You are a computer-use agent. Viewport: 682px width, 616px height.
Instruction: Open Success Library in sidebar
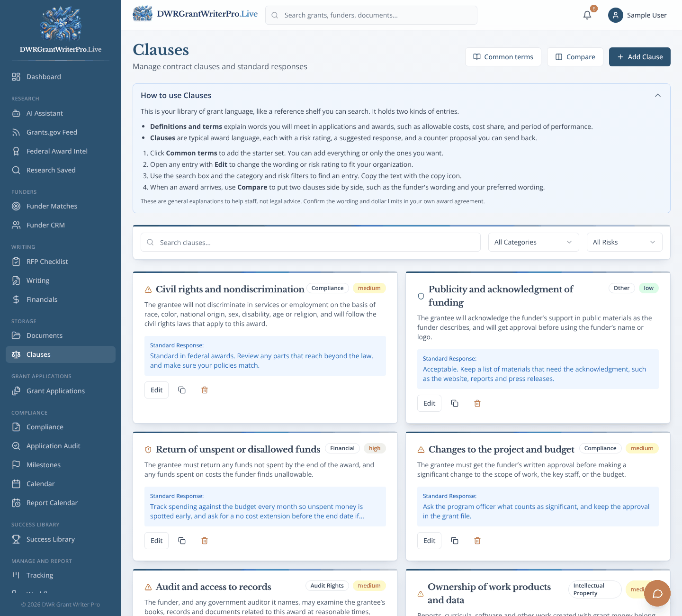(x=61, y=539)
